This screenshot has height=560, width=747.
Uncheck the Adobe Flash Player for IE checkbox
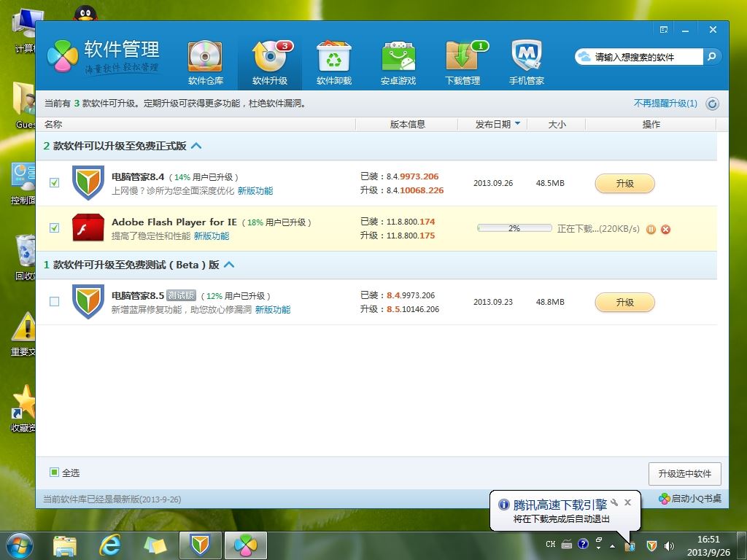click(54, 227)
